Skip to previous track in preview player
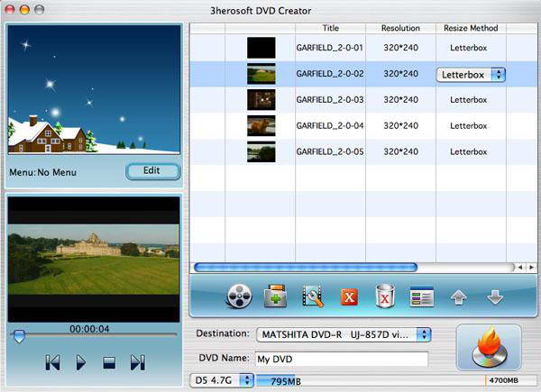The image size is (541, 392). tap(52, 362)
